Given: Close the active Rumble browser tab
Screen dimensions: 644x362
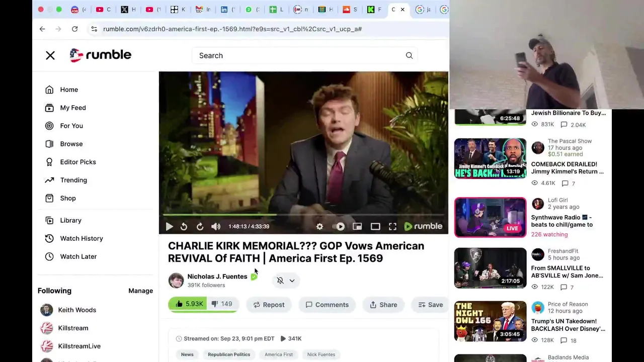Looking at the screenshot, I should click(403, 9).
